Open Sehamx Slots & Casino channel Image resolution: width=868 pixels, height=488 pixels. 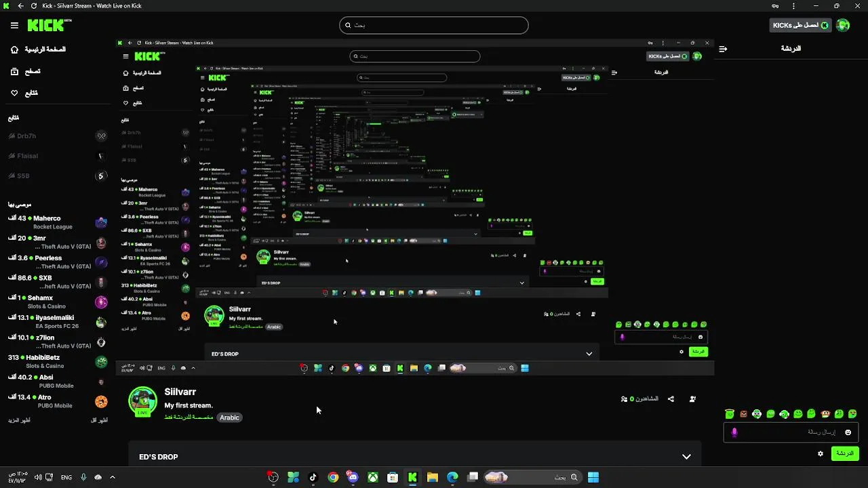57,302
